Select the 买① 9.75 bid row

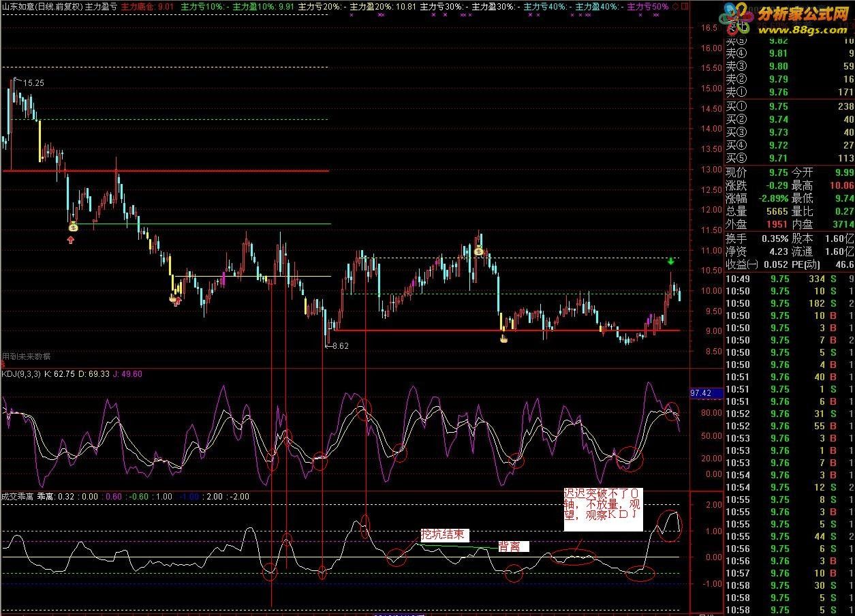pos(790,106)
